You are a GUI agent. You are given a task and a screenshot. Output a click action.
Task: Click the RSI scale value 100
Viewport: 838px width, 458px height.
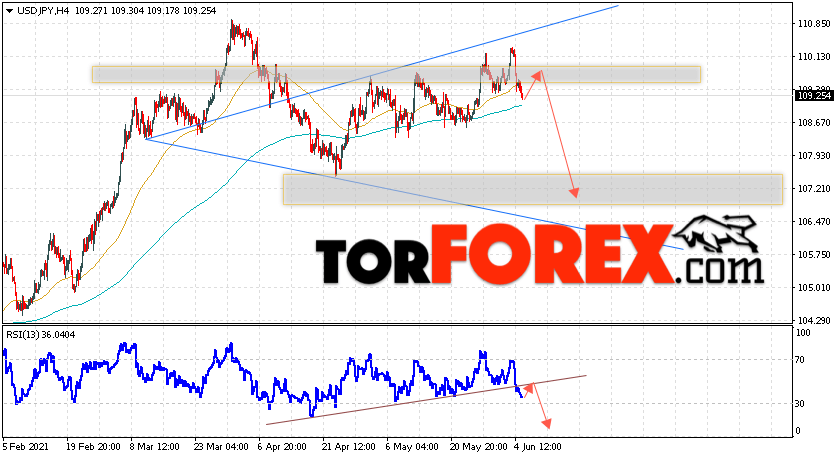click(x=803, y=332)
